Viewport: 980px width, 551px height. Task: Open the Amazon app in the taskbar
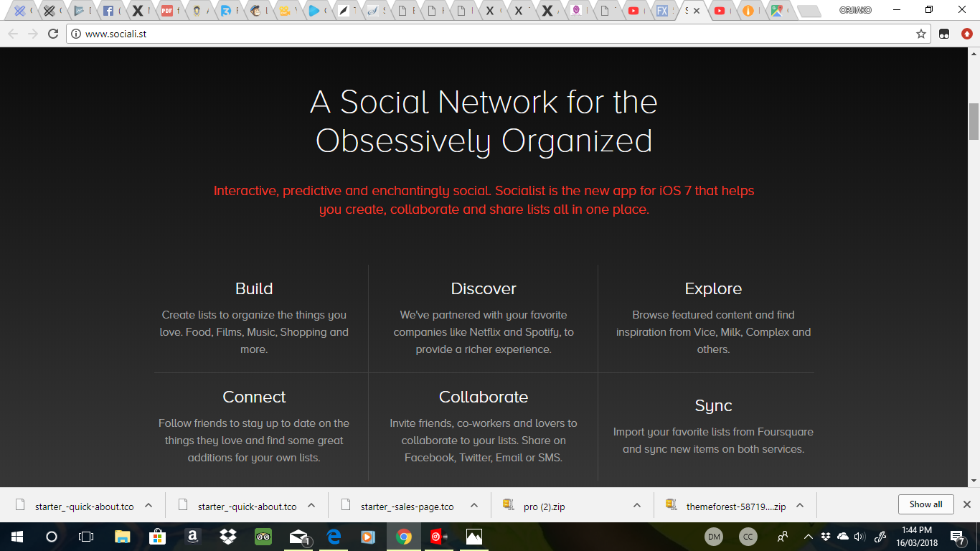click(x=192, y=537)
